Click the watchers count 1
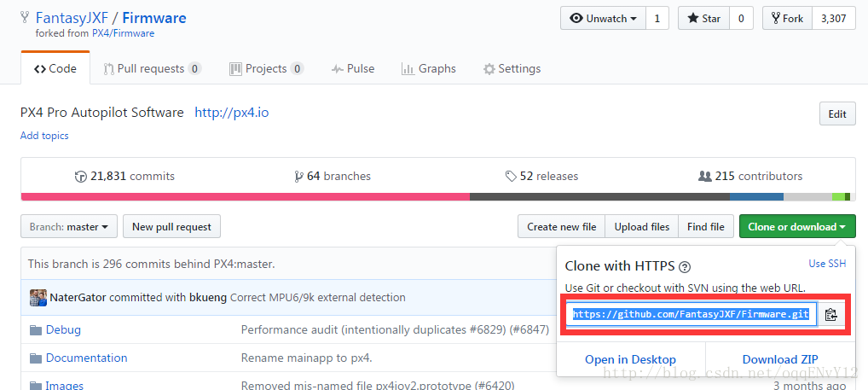The image size is (868, 390). coord(657,18)
